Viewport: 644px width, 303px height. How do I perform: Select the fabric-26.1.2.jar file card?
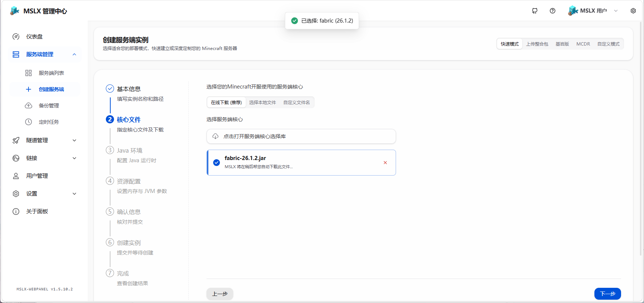[x=301, y=163]
